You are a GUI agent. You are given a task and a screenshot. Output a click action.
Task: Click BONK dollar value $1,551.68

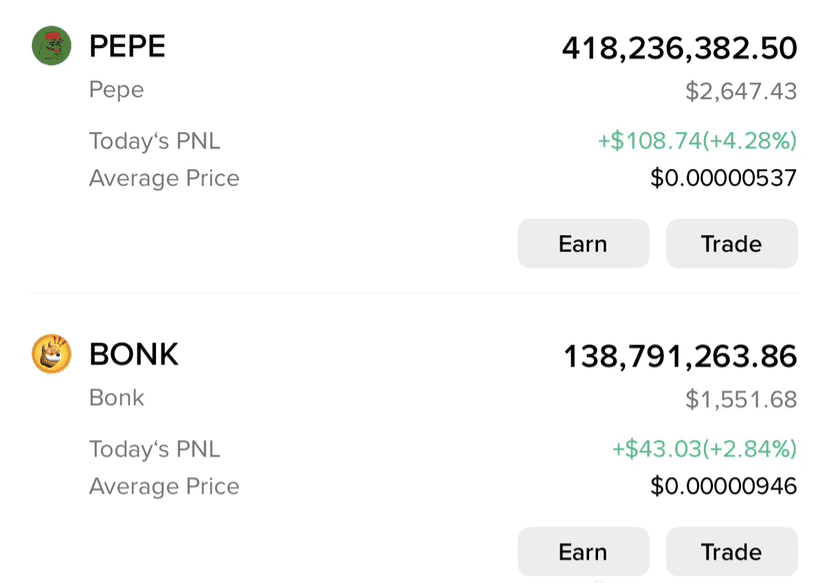741,400
